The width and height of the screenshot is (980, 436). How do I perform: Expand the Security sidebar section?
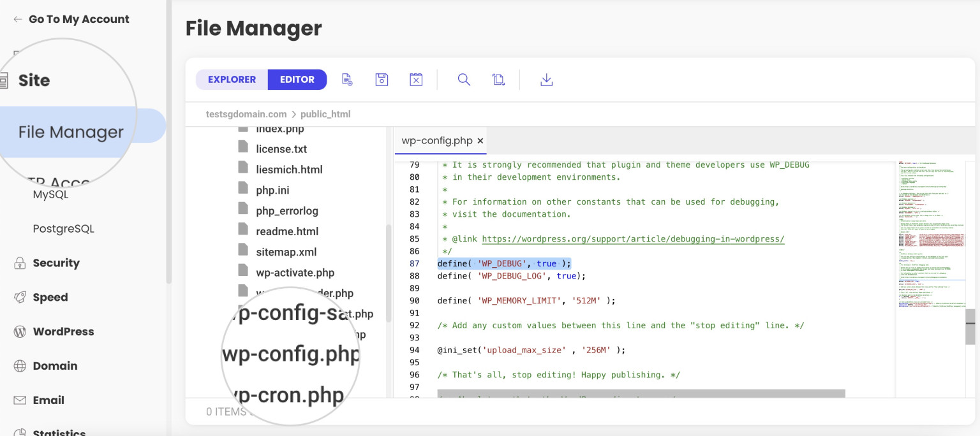56,263
